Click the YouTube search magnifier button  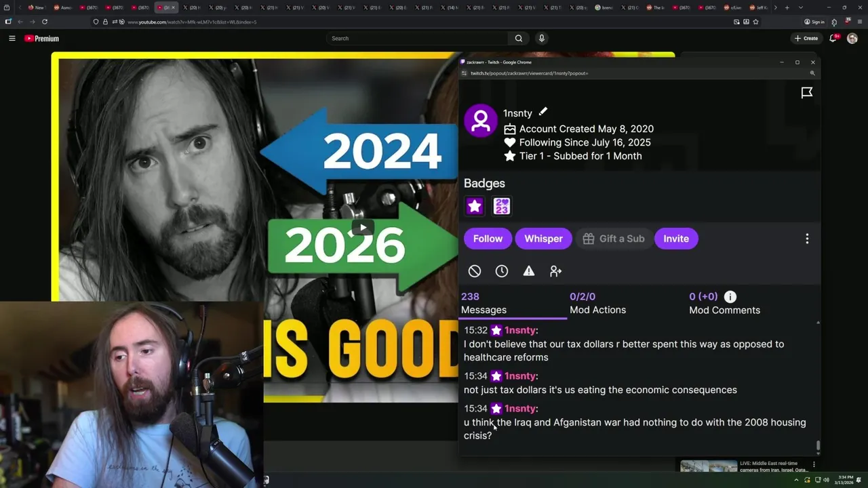[x=519, y=39]
